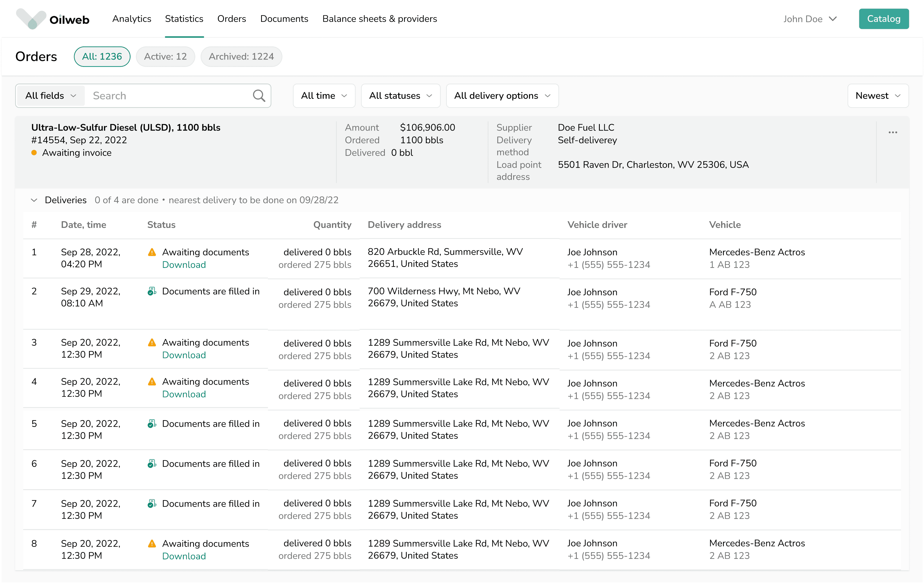Screen dimensions: 924x584
Task: Select the Active: 12 orders tab
Action: pyautogui.click(x=166, y=56)
